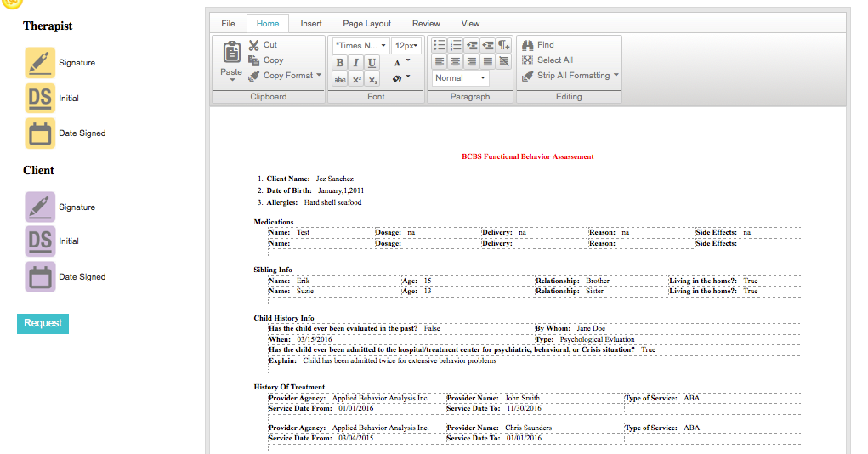Expand the Copy Format dropdown arrow
The width and height of the screenshot is (868, 454).
[x=320, y=75]
